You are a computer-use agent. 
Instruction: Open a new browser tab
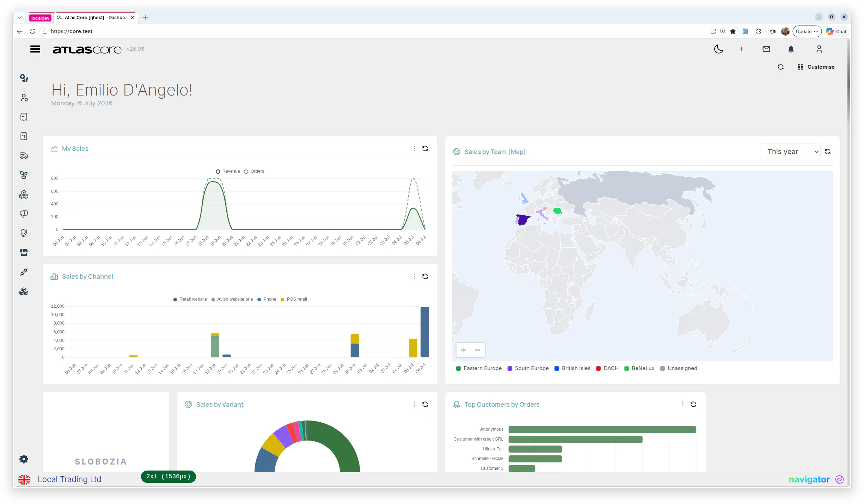pos(145,17)
